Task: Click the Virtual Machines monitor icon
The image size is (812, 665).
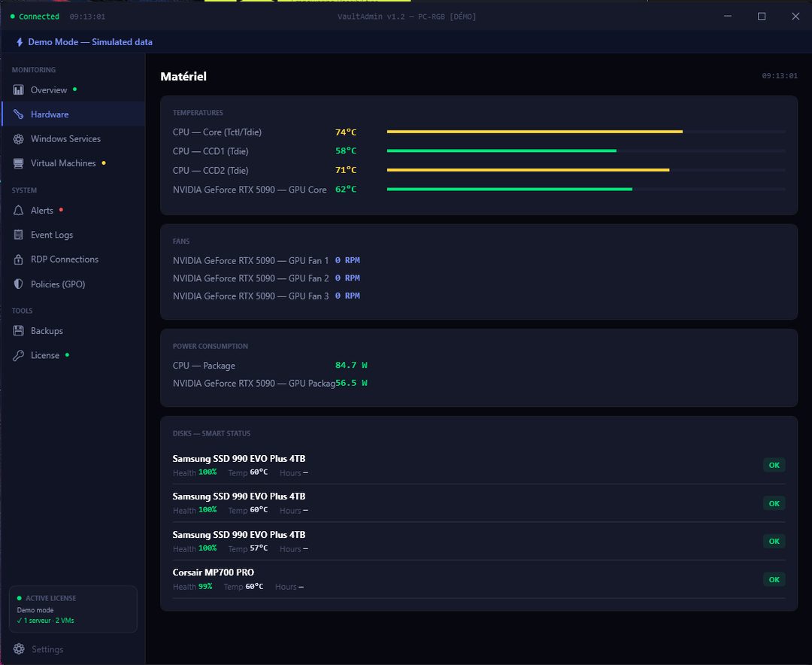Action: coord(19,163)
